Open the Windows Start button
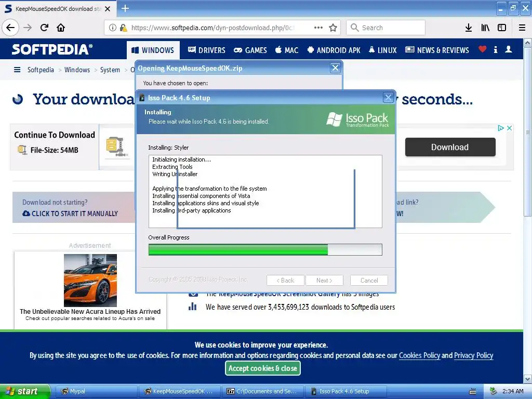The image size is (532, 399). 25,391
